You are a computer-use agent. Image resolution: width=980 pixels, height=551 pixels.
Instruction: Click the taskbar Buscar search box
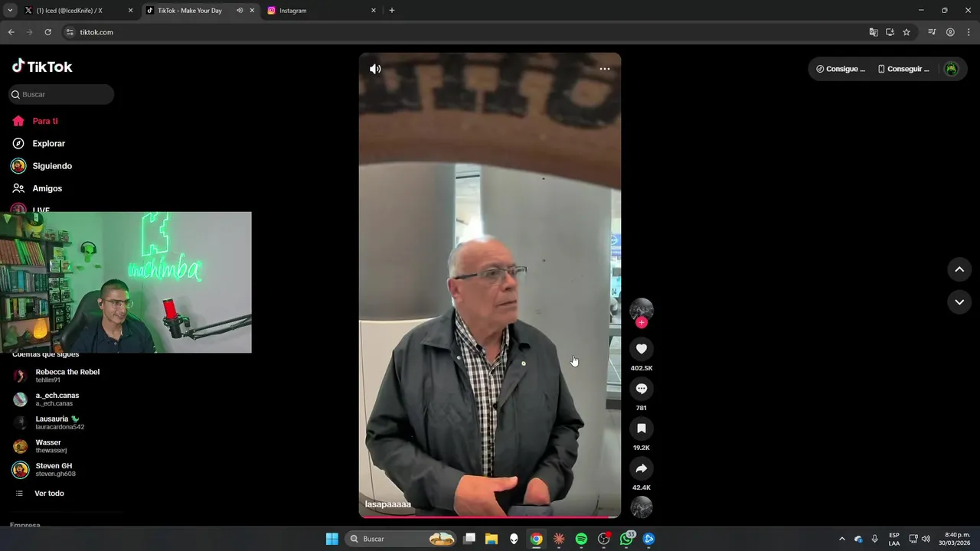point(401,539)
